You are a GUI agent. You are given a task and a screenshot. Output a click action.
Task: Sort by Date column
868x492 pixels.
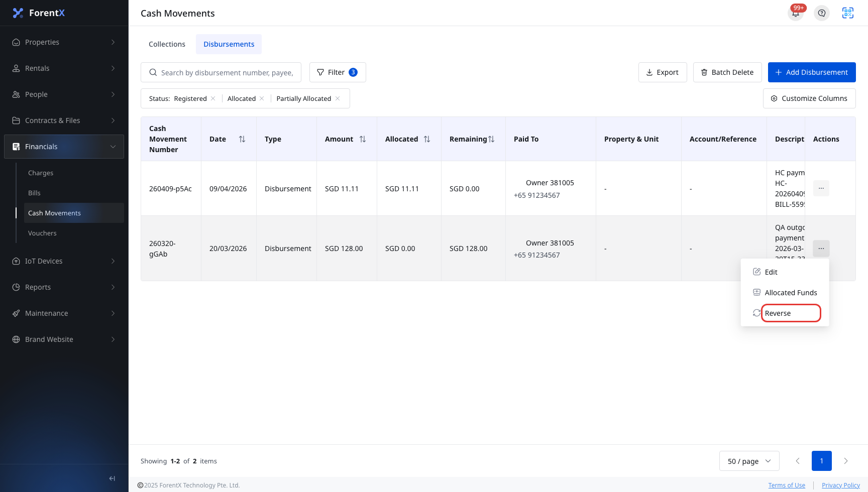pyautogui.click(x=242, y=139)
